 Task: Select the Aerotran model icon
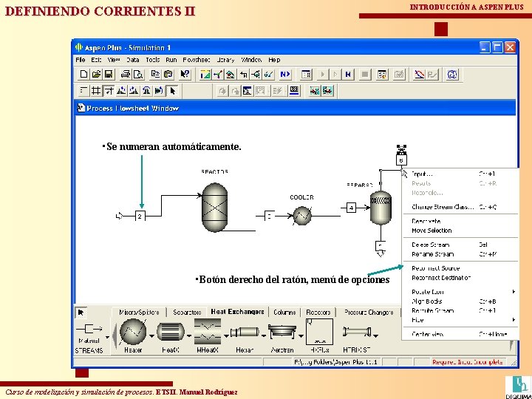click(x=282, y=332)
